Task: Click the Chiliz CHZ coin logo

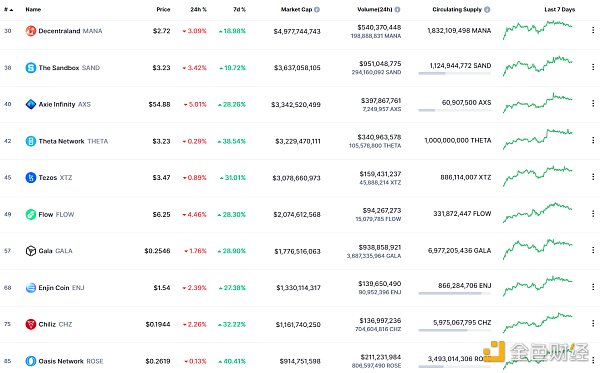Action: coord(31,324)
